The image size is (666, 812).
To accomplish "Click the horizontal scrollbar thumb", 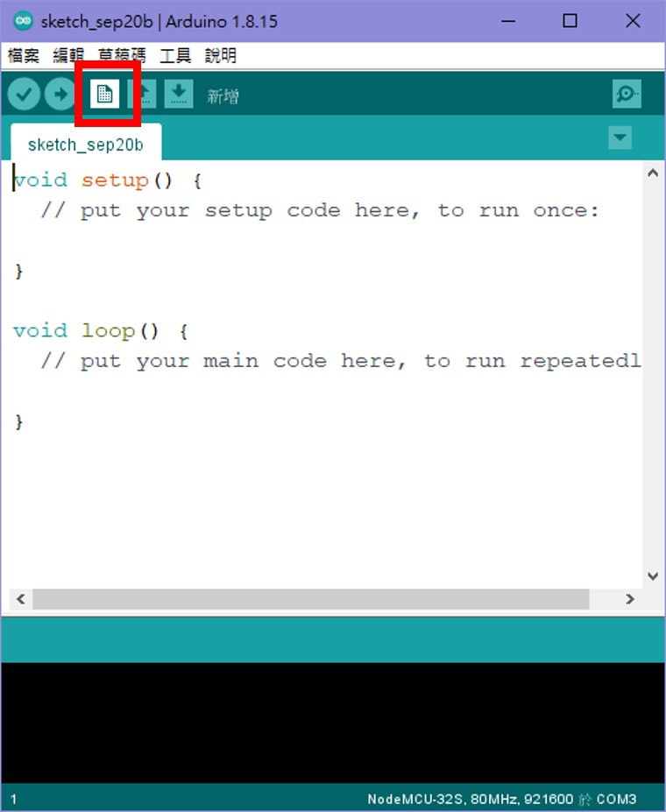I will click(x=311, y=599).
